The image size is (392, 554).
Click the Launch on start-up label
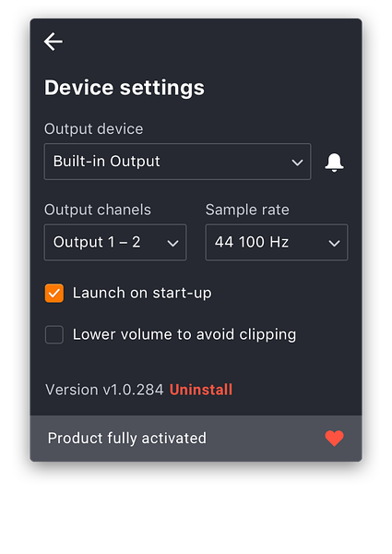pos(142,294)
